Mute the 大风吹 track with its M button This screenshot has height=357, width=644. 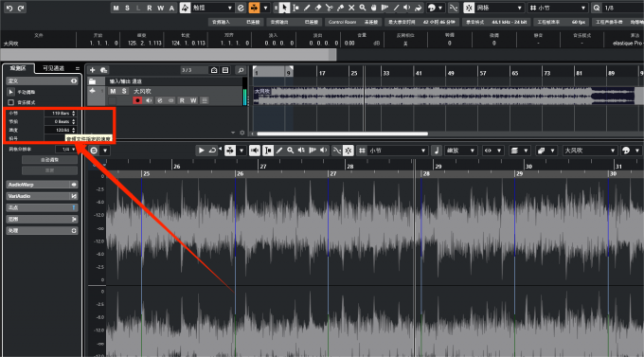113,91
